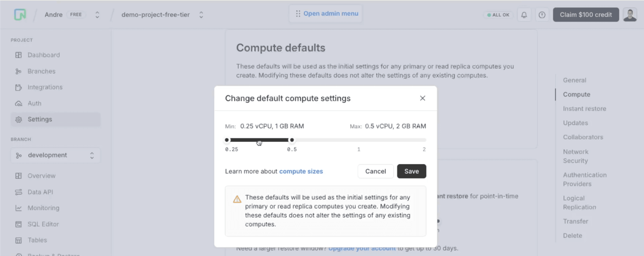Image resolution: width=644 pixels, height=256 pixels.
Task: Click the SQL Editor icon
Action: click(18, 224)
